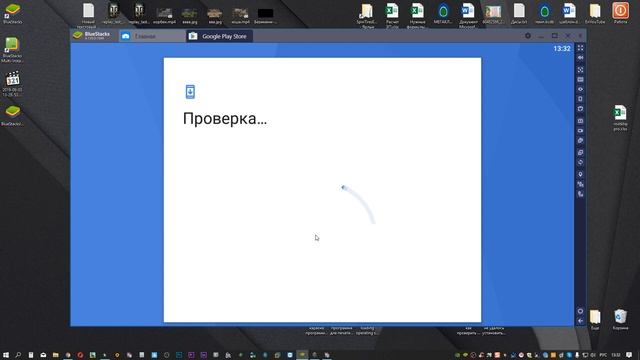
Task: Click the back arrow at sidebar bottom
Action: click(580, 321)
